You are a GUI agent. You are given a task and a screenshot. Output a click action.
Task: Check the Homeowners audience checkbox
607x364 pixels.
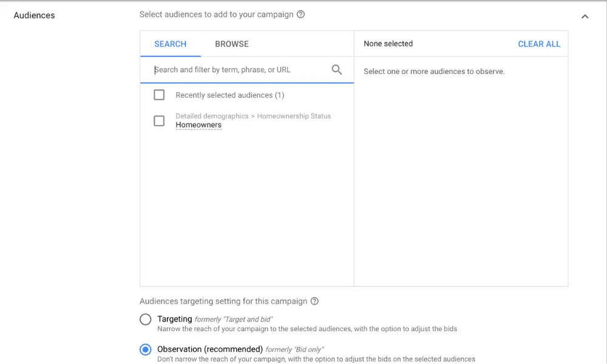click(x=159, y=121)
